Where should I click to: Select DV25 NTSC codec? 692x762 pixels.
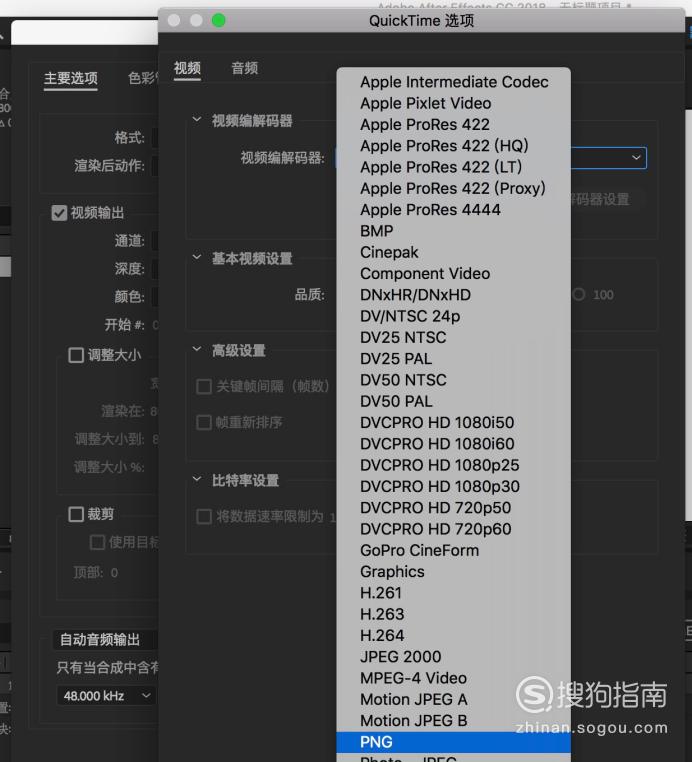click(453, 338)
